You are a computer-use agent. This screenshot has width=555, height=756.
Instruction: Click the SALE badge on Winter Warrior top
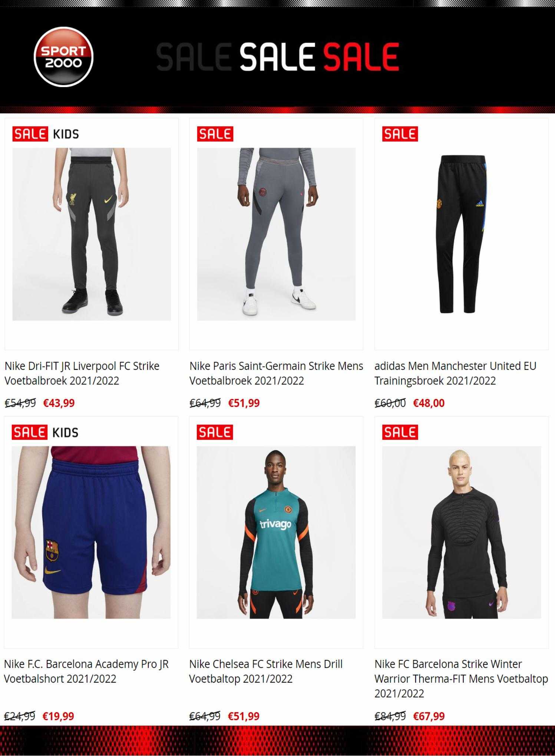(x=400, y=432)
